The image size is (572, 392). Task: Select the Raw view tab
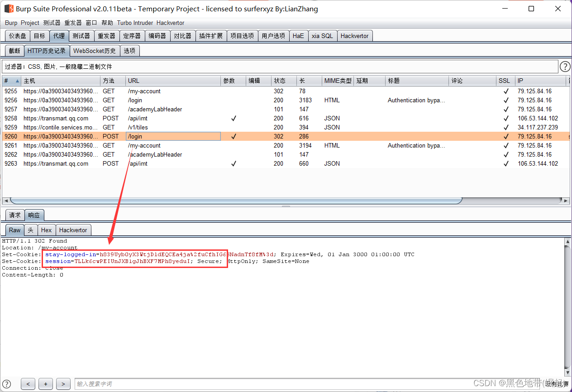coord(15,230)
